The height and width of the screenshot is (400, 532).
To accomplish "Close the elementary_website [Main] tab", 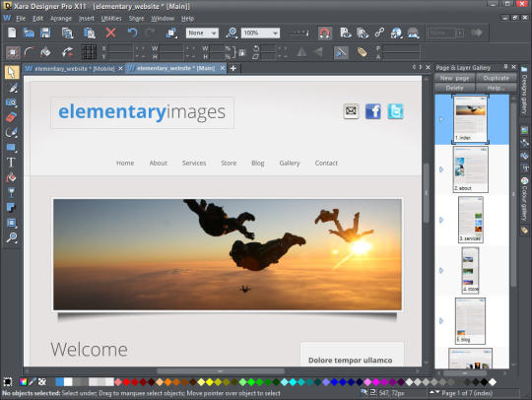I will click(223, 68).
